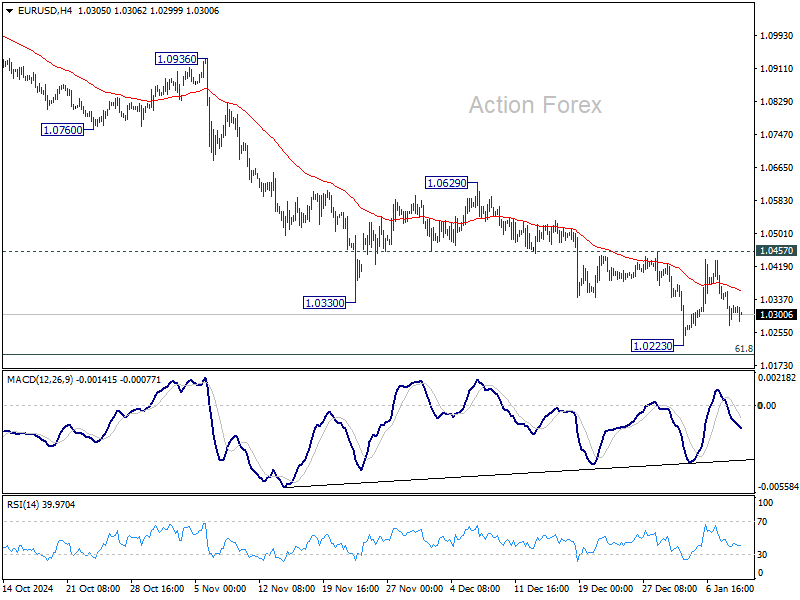Click the 6 Jan 16:00 time axis label

(x=730, y=588)
